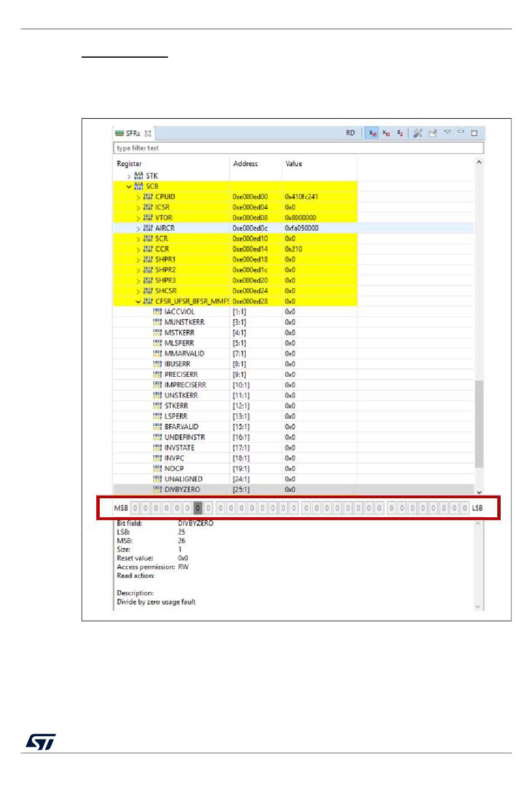Screen dimensions: 532x795
Task: Collapse the SCB peripheral node
Action: [129, 186]
